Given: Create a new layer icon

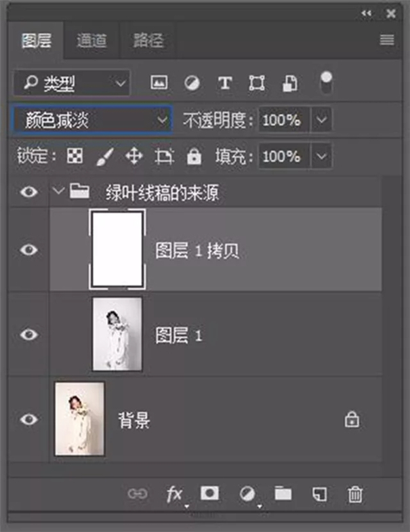Looking at the screenshot, I should tap(319, 494).
